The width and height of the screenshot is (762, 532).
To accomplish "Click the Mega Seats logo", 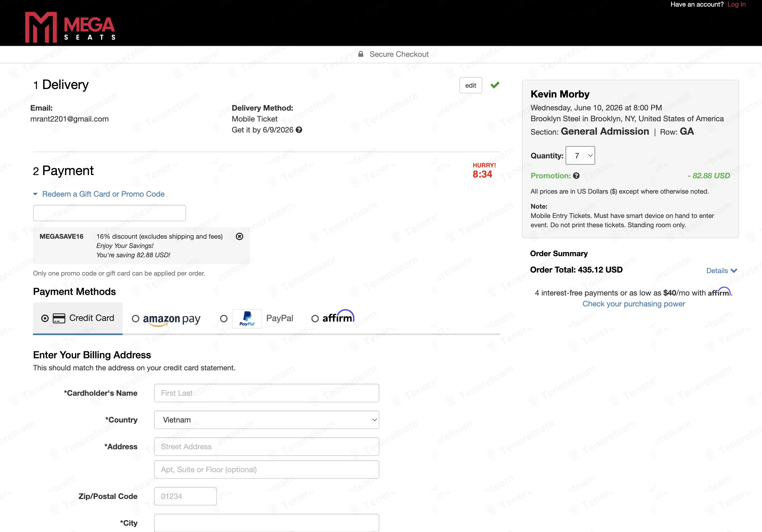I will [x=70, y=27].
